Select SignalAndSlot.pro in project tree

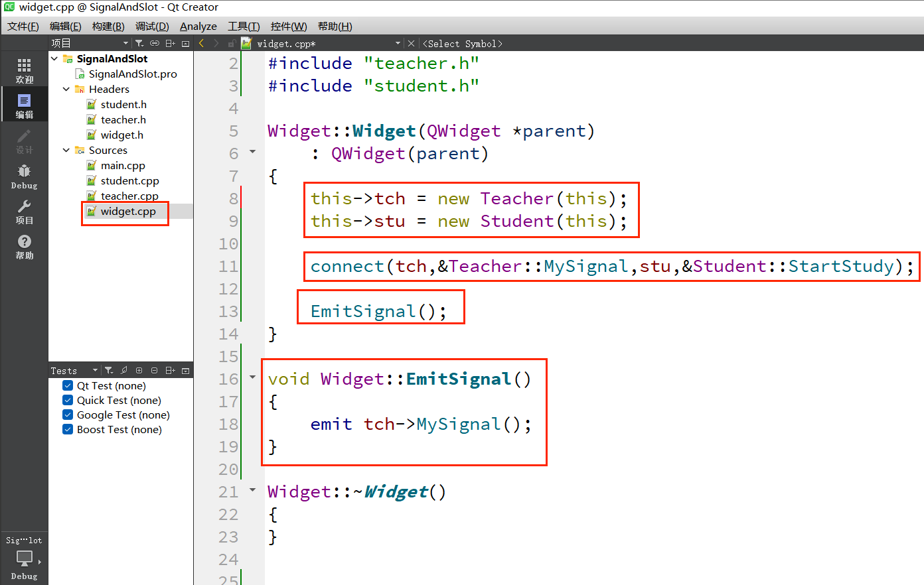click(133, 74)
